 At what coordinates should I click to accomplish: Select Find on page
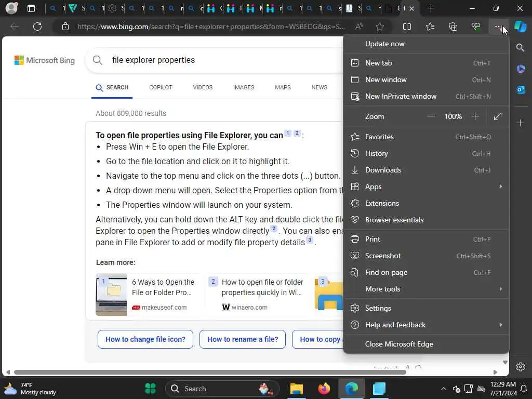point(426,272)
